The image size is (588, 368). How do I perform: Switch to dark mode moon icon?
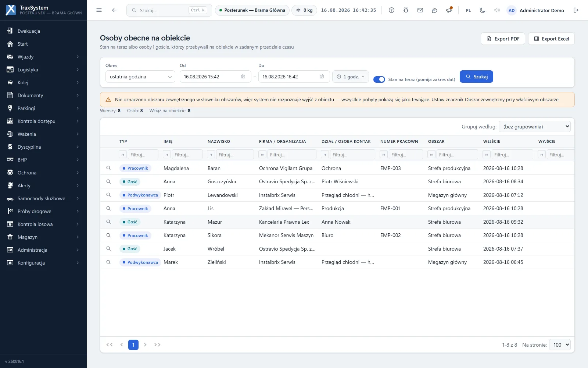pyautogui.click(x=483, y=10)
